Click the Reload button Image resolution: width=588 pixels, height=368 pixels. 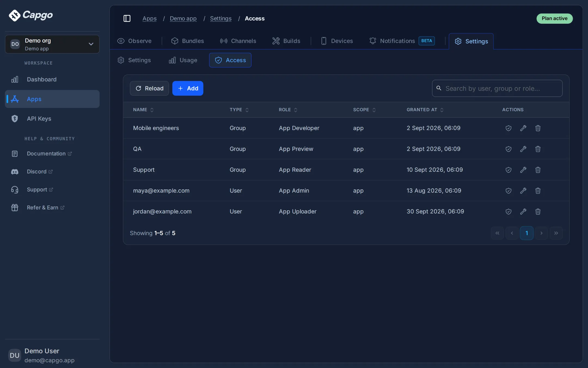(149, 88)
